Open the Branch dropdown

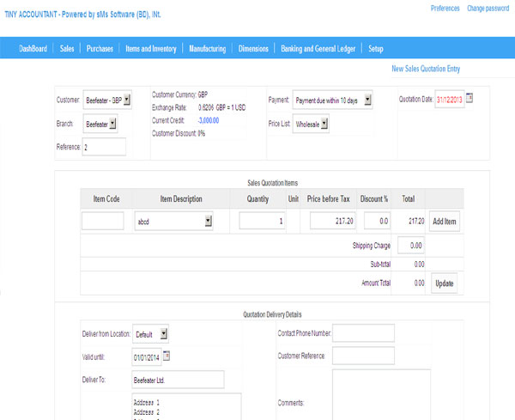tap(100, 125)
